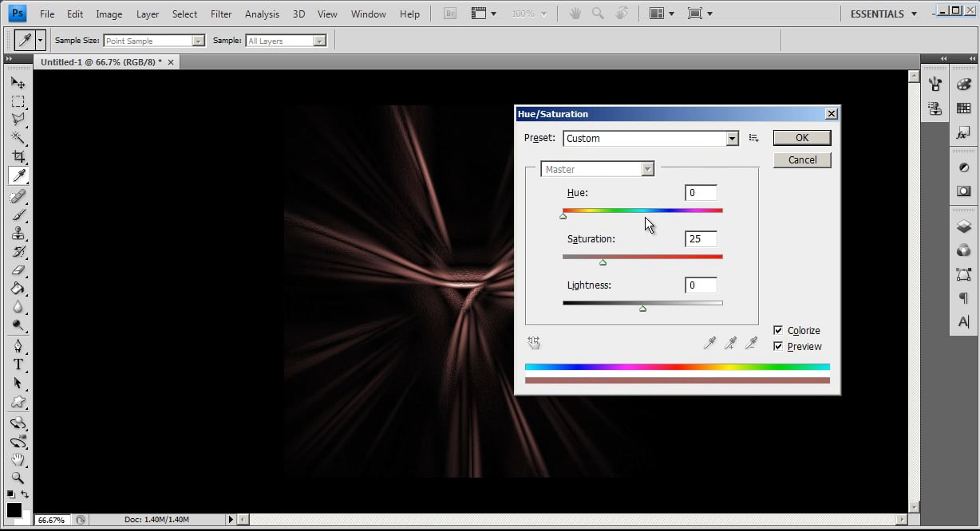Select the 3D Orbit camera tool
This screenshot has width=980, height=531.
pyautogui.click(x=18, y=441)
